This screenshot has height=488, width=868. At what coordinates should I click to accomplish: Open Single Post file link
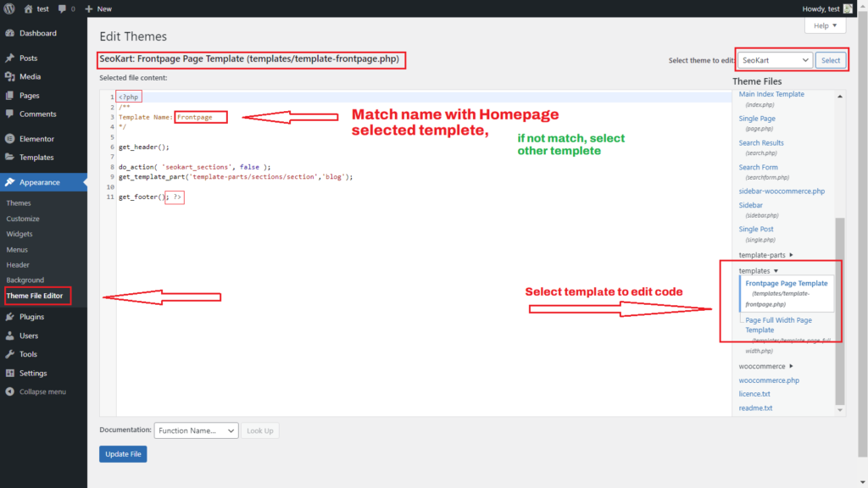coord(755,229)
